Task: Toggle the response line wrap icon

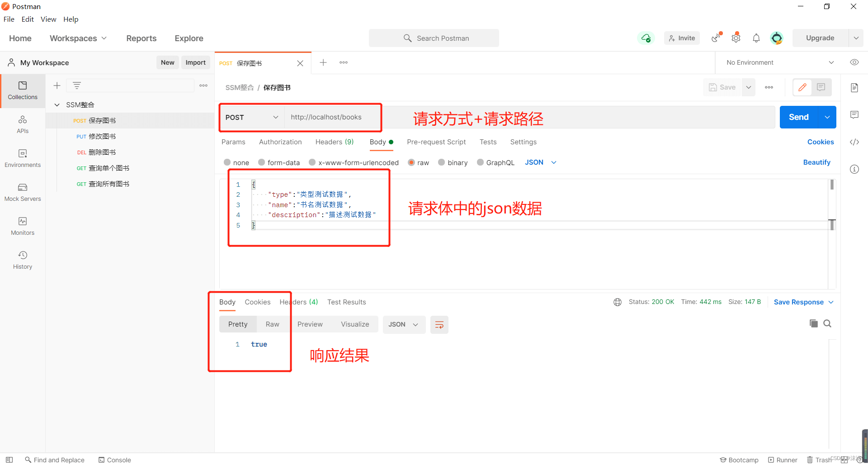Action: pos(439,325)
